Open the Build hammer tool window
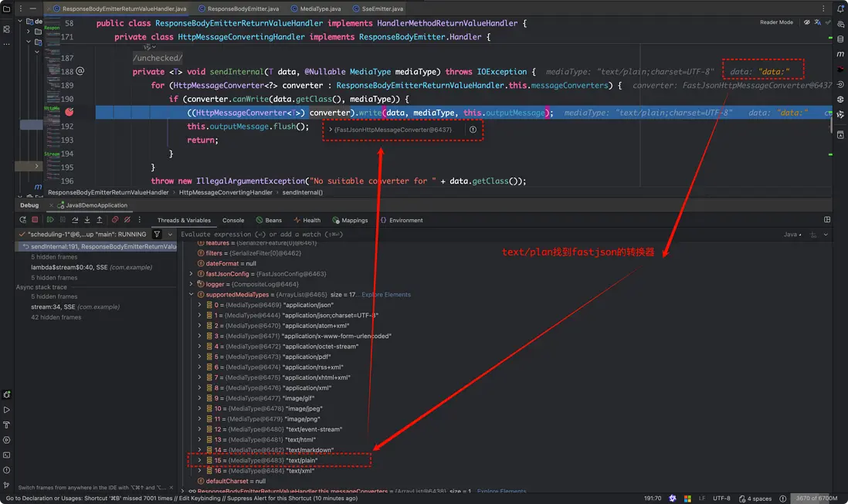Screen dimensions: 848x504 click(x=6, y=425)
